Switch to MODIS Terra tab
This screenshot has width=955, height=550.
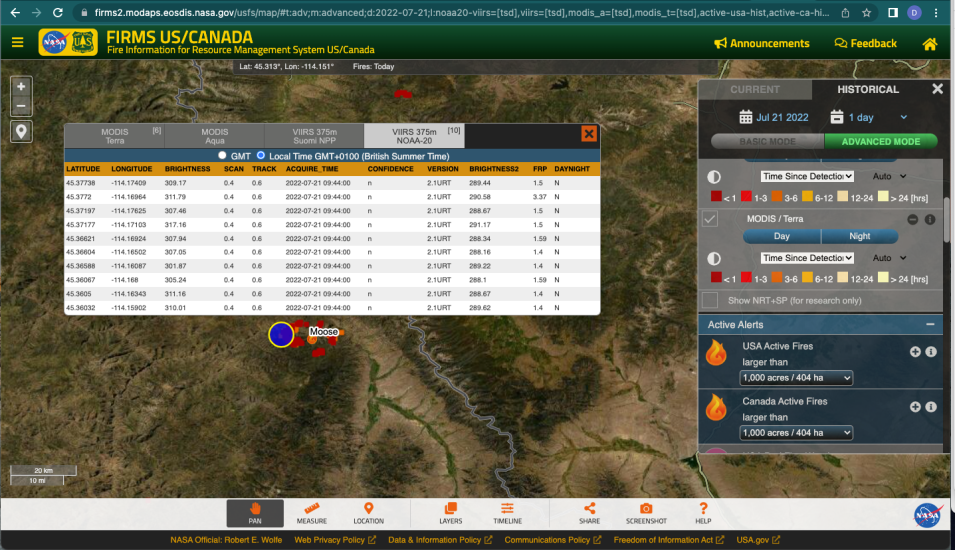click(115, 136)
